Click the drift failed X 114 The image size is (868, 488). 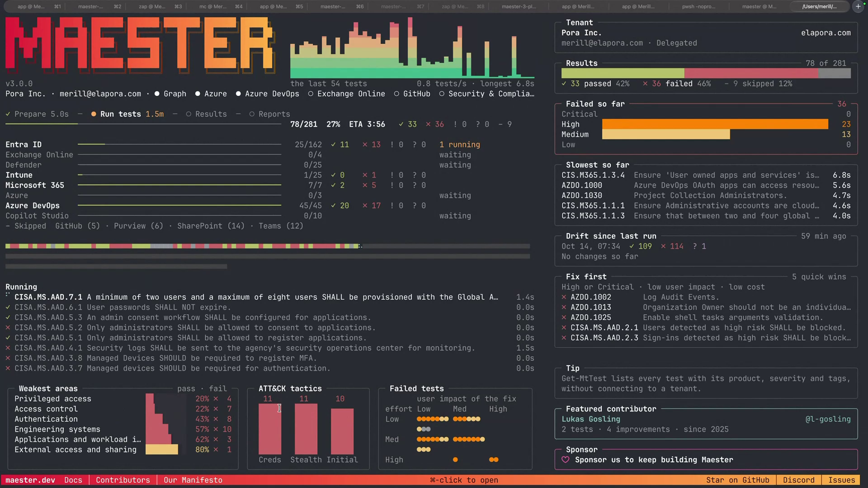click(663, 246)
